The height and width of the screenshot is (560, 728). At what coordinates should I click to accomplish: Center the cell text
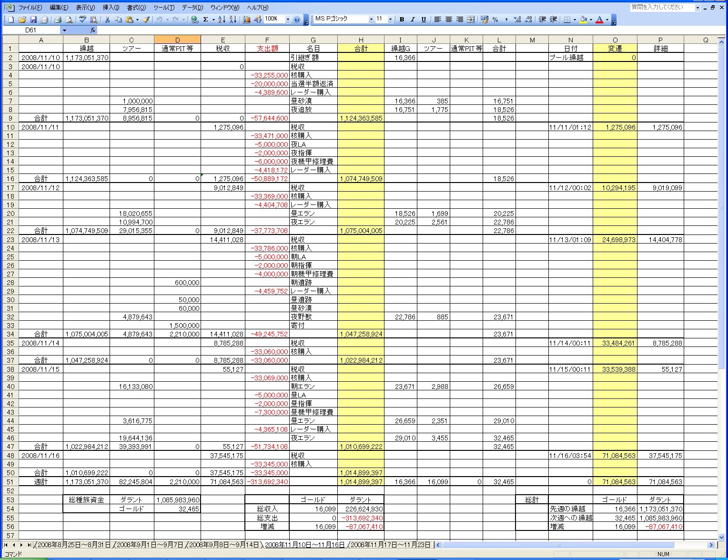(x=448, y=20)
